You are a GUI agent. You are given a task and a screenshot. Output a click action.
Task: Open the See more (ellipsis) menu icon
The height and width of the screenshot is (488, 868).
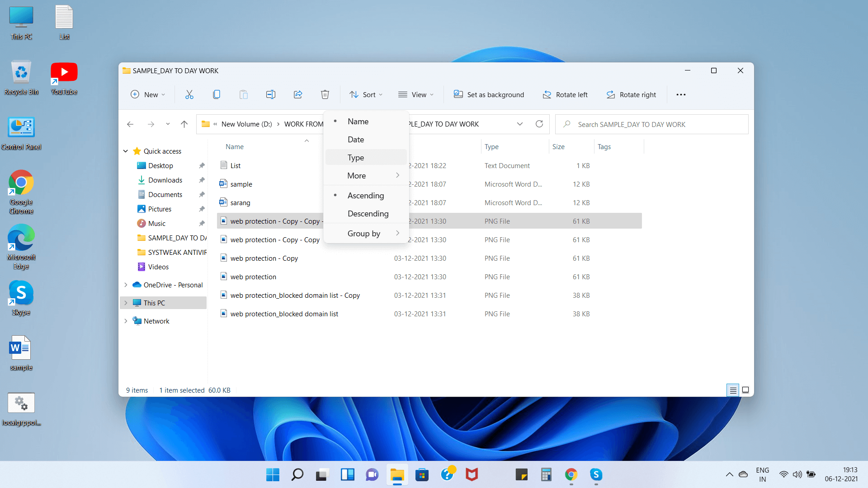[x=681, y=94]
